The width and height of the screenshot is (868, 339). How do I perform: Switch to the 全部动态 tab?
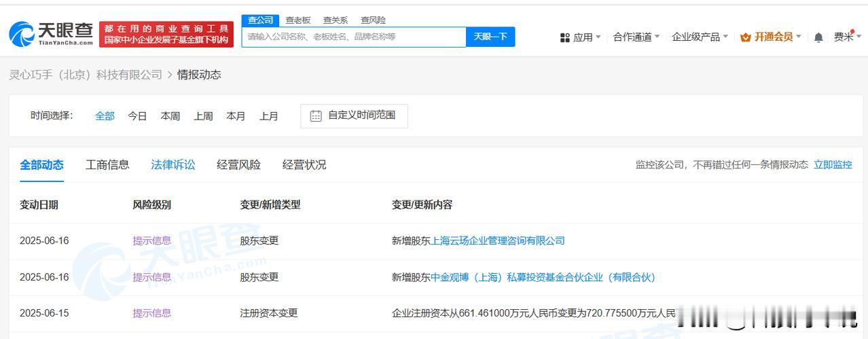(41, 164)
